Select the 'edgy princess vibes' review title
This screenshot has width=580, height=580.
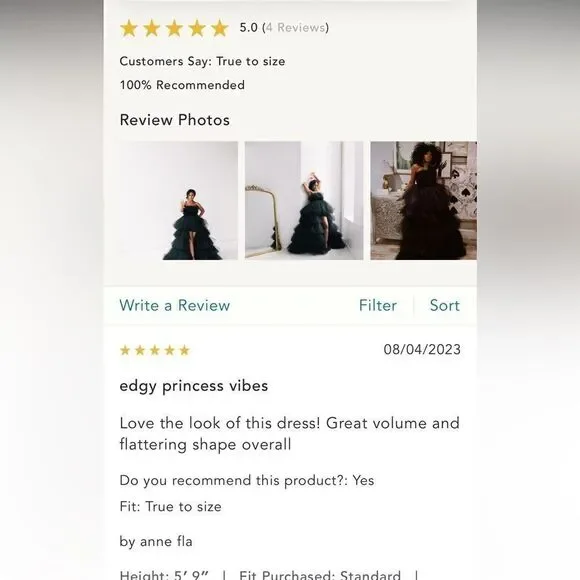194,386
